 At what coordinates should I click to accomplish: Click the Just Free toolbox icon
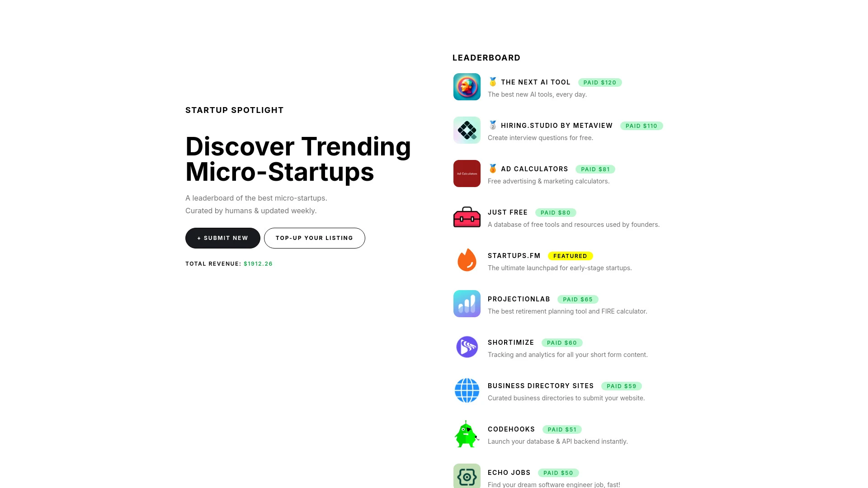click(x=467, y=217)
